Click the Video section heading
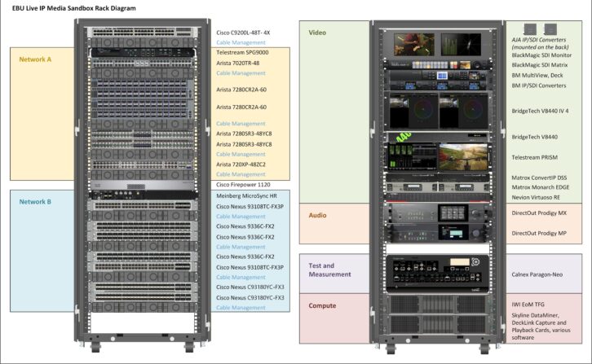This screenshot has height=364, width=592. click(x=317, y=33)
